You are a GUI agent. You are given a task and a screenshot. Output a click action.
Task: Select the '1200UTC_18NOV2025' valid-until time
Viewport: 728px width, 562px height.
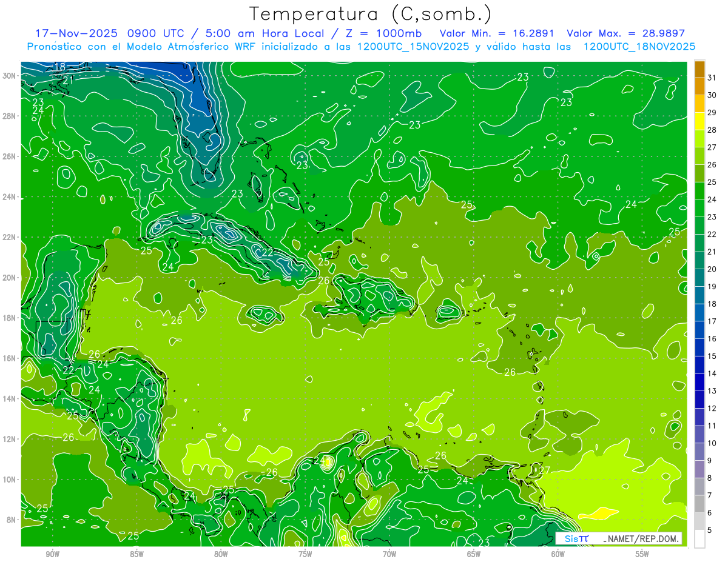click(x=639, y=47)
